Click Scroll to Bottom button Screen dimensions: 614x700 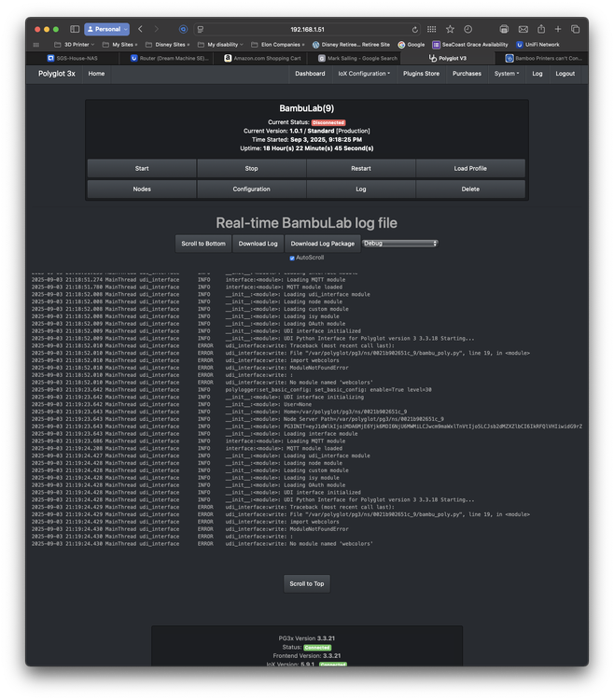(203, 244)
